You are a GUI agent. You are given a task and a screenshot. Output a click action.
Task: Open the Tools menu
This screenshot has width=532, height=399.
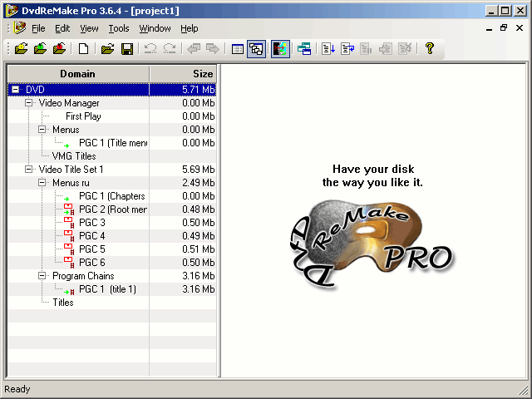coord(119,28)
